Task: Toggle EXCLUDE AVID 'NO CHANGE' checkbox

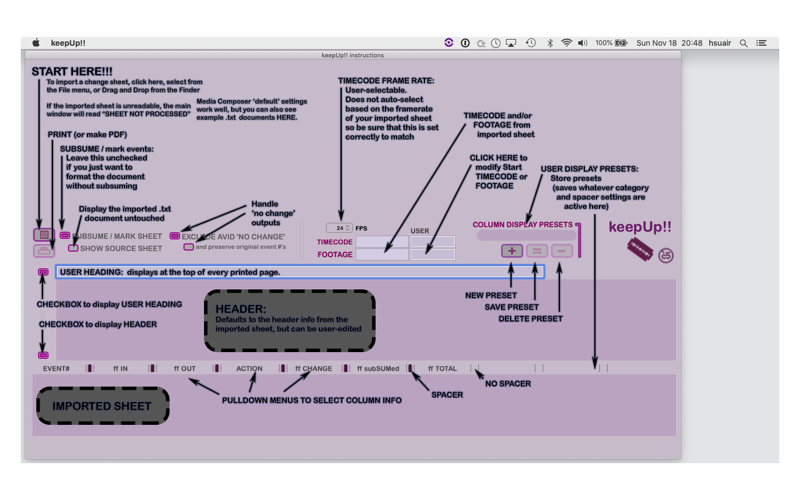Action: (x=174, y=236)
